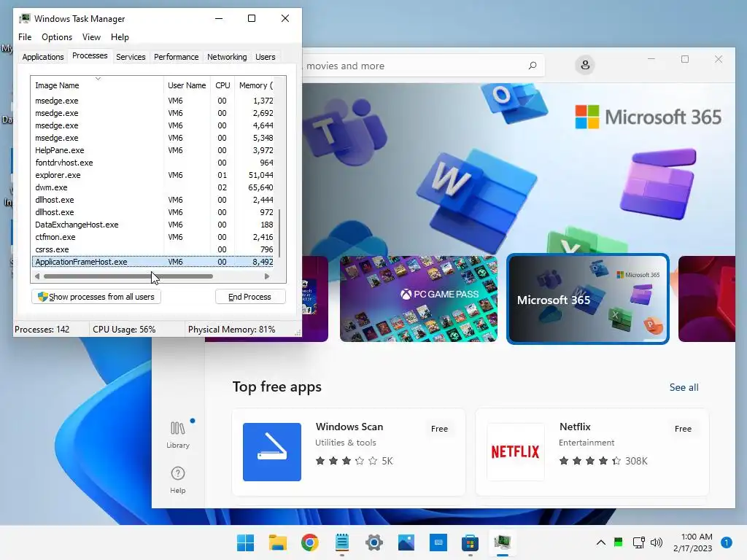Click the Netflix app logo
The image size is (747, 560).
point(516,452)
